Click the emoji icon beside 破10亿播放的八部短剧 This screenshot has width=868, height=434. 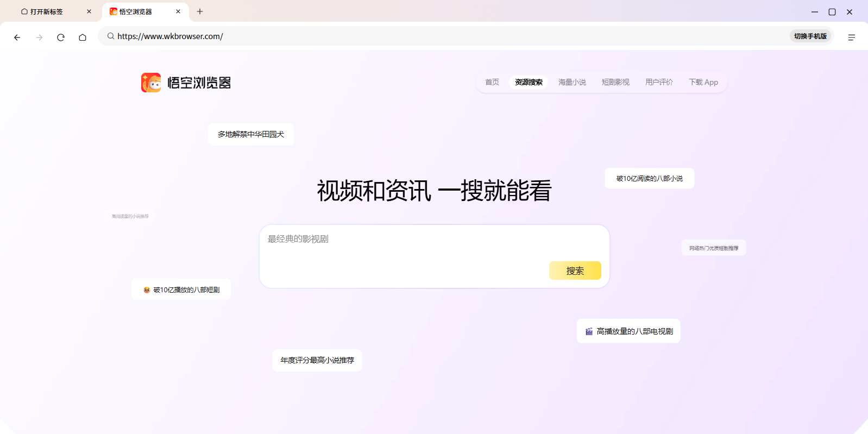[147, 290]
